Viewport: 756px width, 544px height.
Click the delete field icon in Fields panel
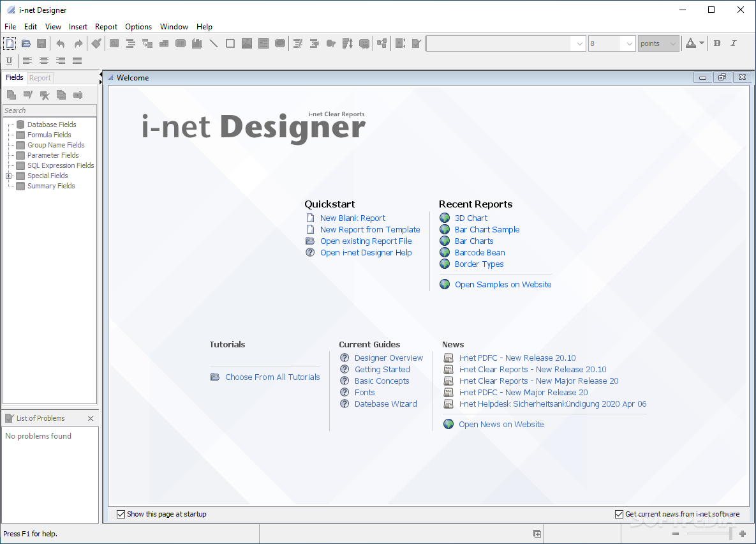pyautogui.click(x=45, y=95)
